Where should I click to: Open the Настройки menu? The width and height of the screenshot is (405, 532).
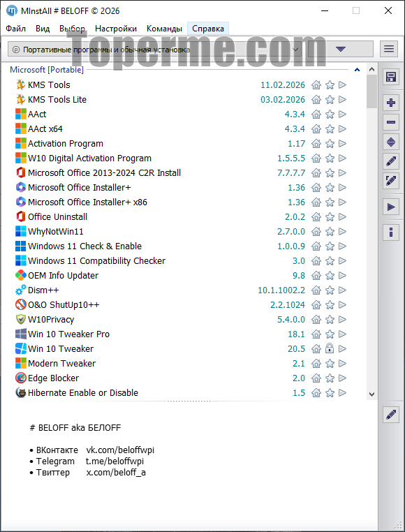(x=116, y=29)
